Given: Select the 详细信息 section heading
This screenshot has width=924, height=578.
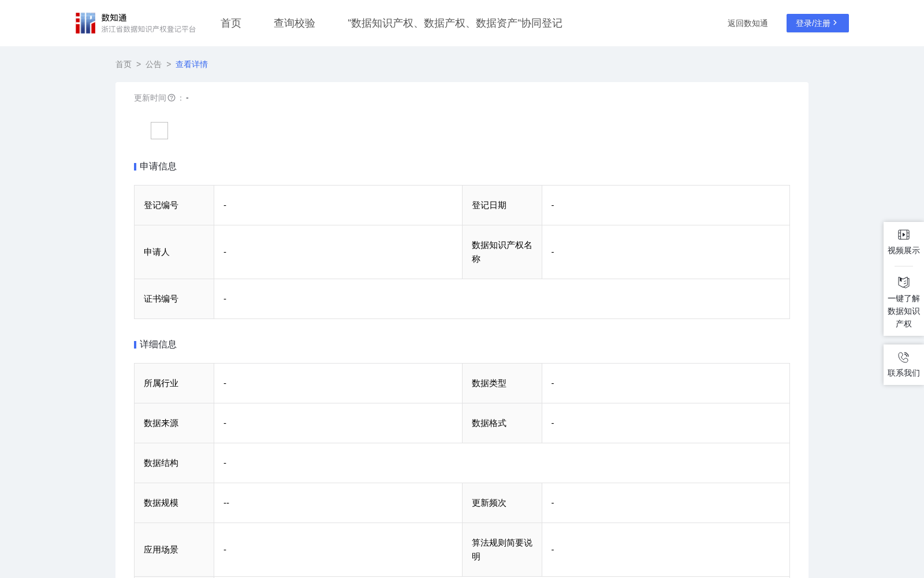Looking at the screenshot, I should click(x=158, y=344).
